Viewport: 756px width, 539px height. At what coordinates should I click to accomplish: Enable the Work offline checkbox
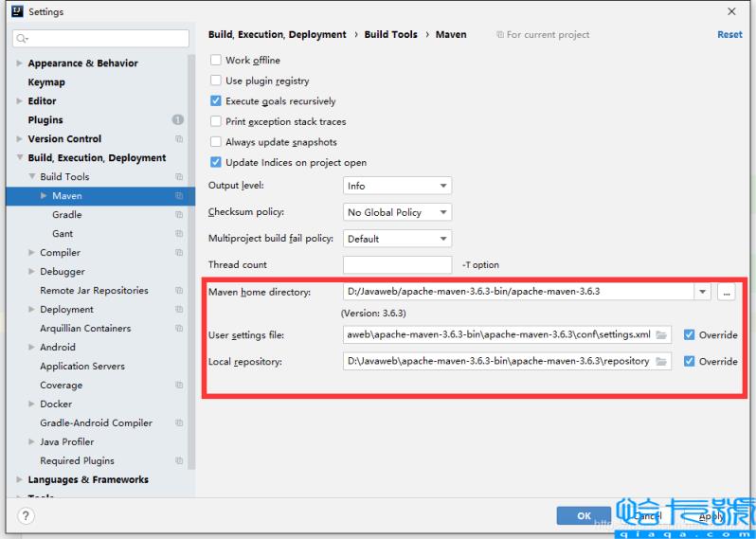[216, 61]
